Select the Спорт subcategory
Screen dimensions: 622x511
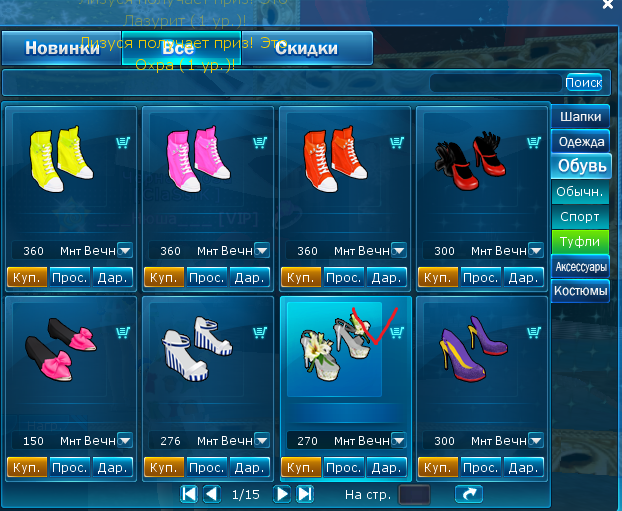click(x=580, y=217)
